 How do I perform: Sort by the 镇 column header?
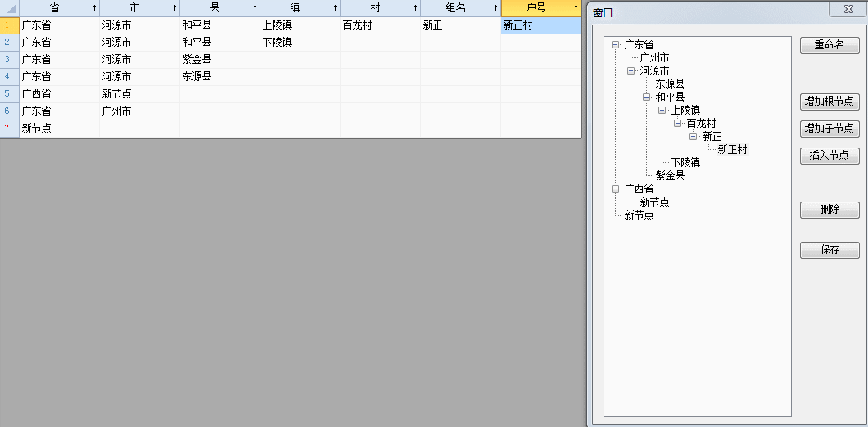point(300,8)
